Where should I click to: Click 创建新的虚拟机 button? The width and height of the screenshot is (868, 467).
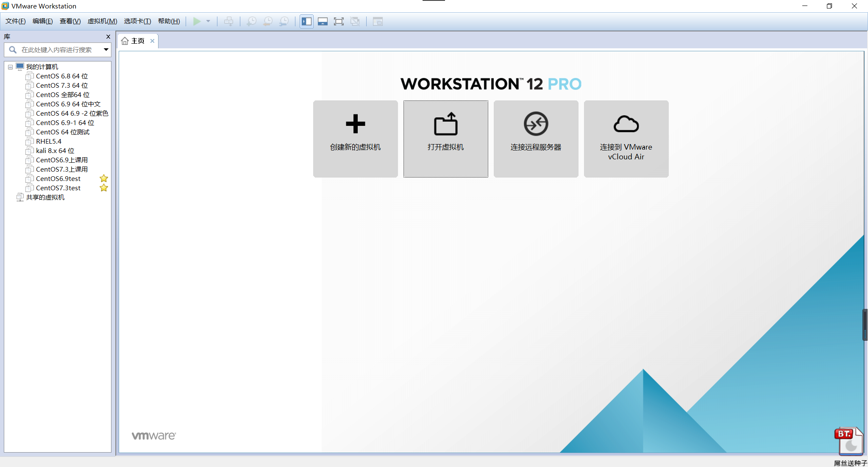[x=356, y=139]
